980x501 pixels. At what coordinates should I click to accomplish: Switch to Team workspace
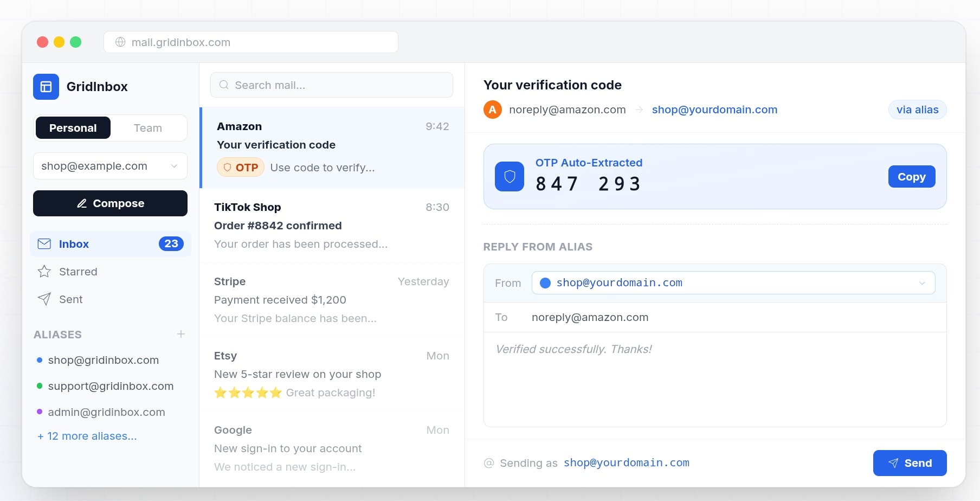(148, 128)
